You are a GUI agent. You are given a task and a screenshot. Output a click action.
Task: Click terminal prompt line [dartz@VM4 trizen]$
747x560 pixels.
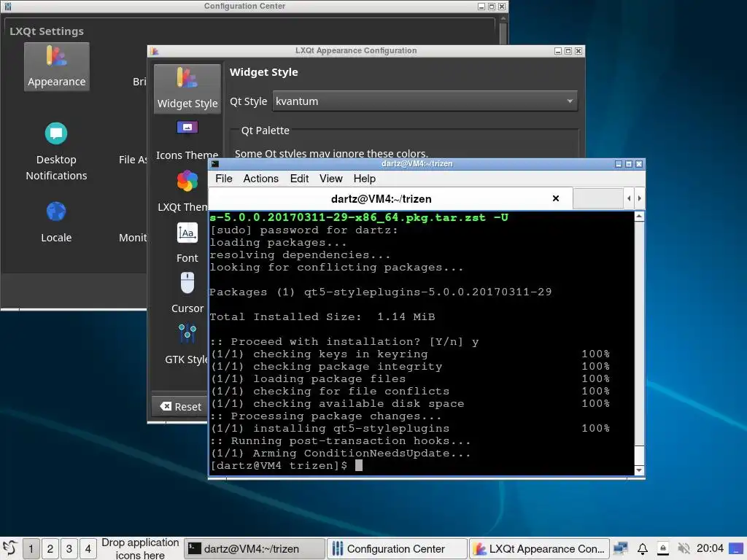tap(279, 465)
